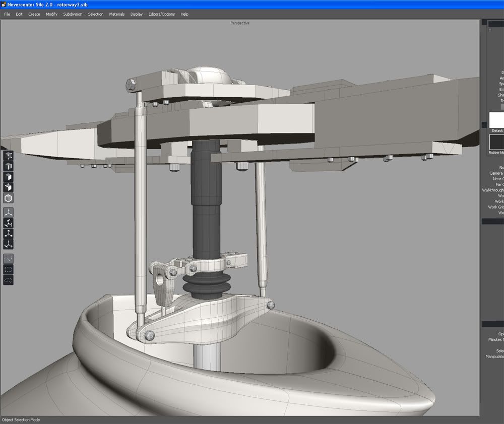Choose the multi-select component mode icon
The image size is (504, 424).
(8, 187)
